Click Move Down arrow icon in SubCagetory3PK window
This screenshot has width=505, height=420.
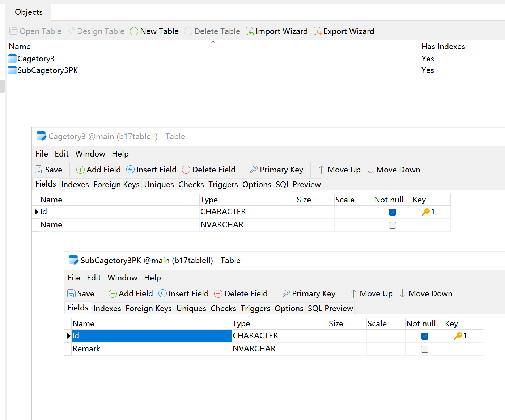click(x=402, y=293)
